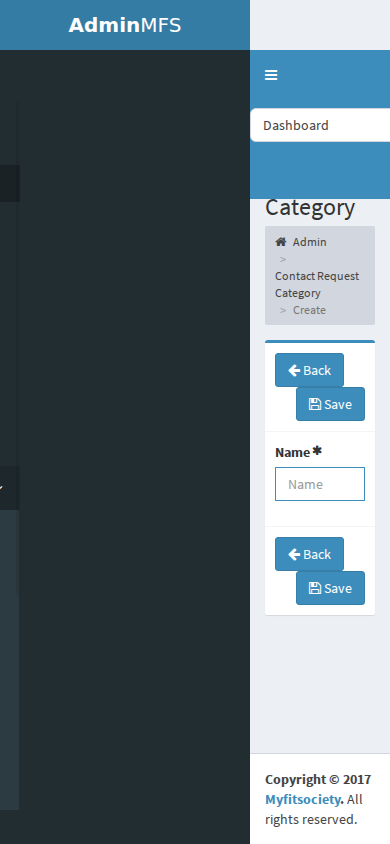
Task: Open the AdminMFS logo link
Action: coord(125,25)
